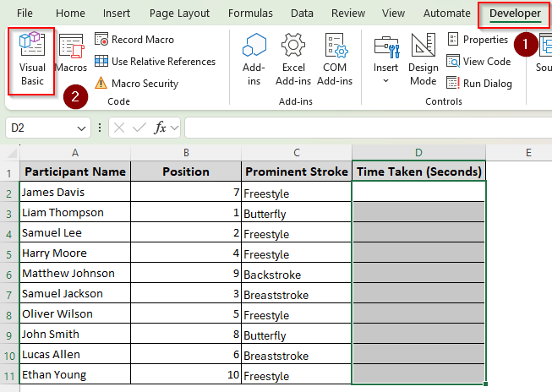Open the Add-ins dialog
The width and height of the screenshot is (552, 392).
(x=254, y=60)
